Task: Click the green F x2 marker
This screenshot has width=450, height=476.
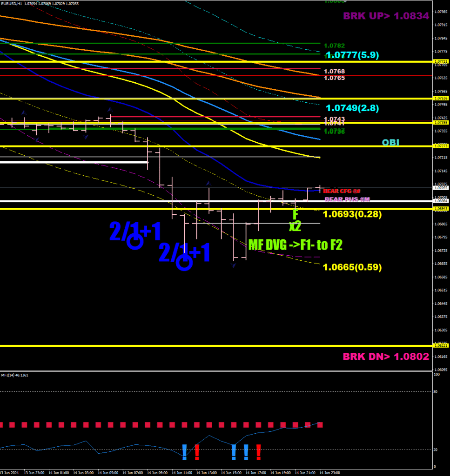Action: pyautogui.click(x=295, y=220)
